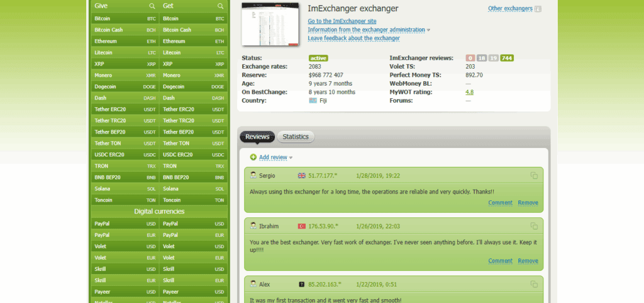
Task: Click Ibrahim's user avatar icon
Action: click(x=253, y=226)
